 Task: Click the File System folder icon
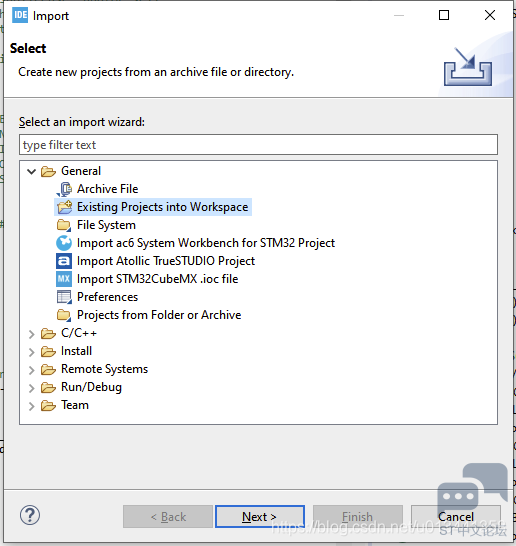click(64, 225)
